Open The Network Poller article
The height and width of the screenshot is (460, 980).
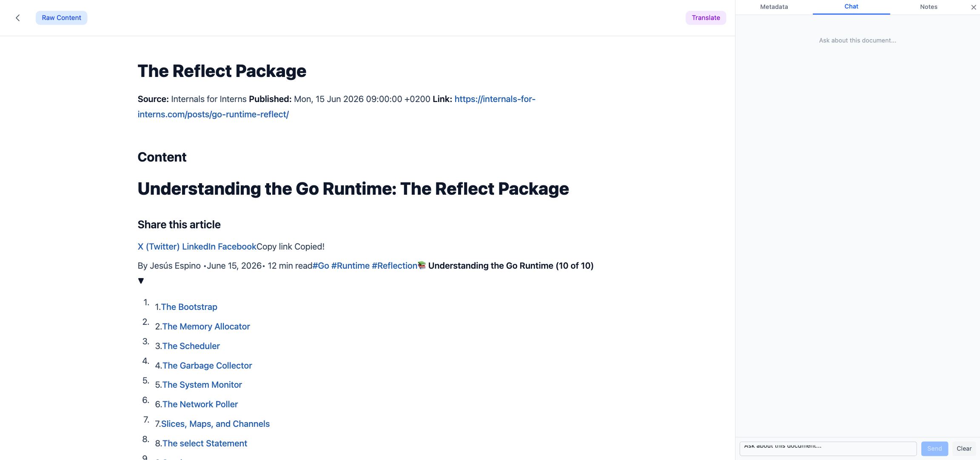point(200,404)
